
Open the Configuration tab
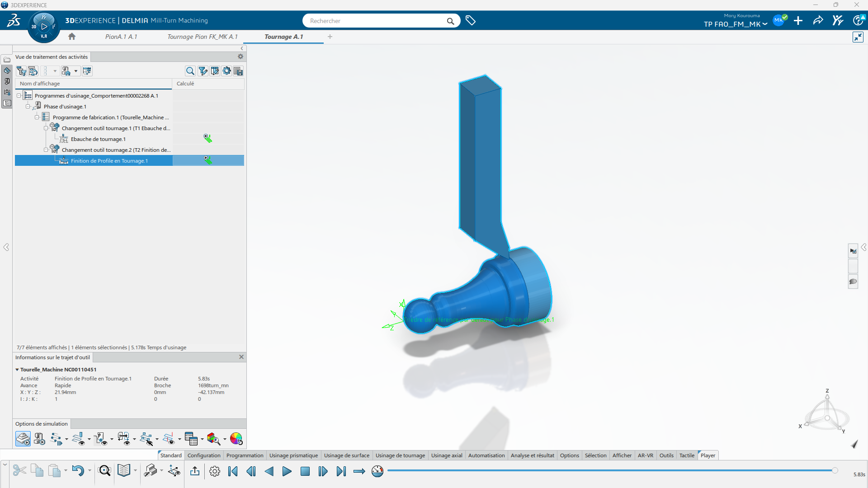(x=204, y=455)
